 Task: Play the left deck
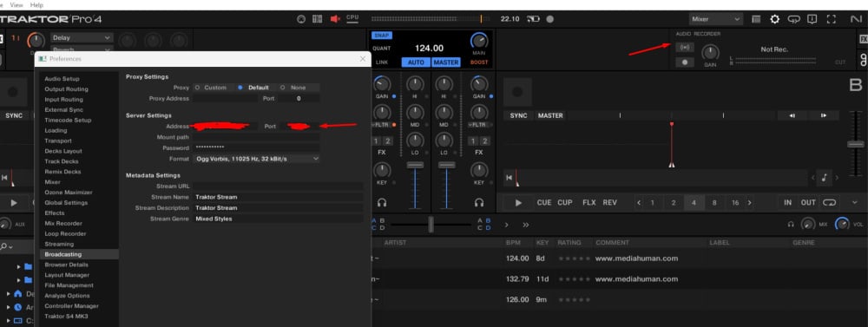(14, 203)
